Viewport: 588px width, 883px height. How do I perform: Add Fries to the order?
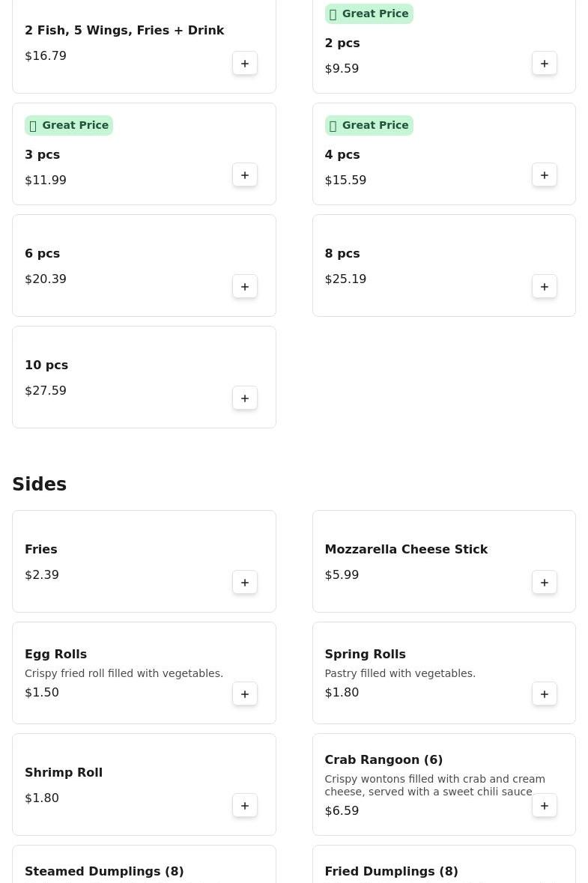245,583
